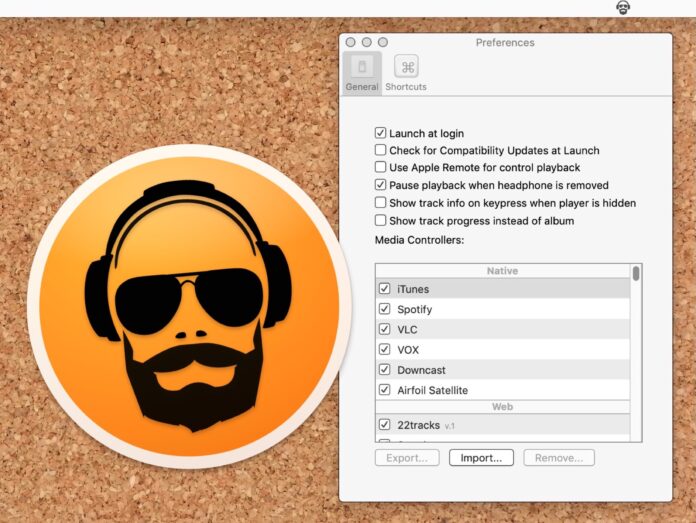Screen dimensions: 696x523
Task: Open the BeardedSpice menu bar icon
Action: (623, 8)
